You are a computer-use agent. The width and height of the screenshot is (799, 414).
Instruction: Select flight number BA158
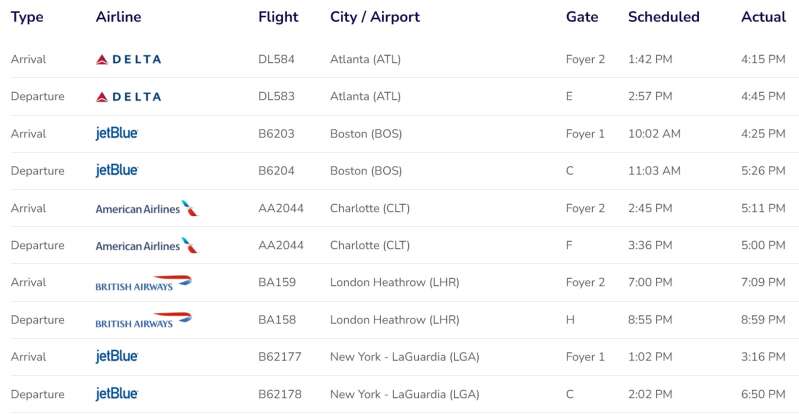(x=277, y=320)
